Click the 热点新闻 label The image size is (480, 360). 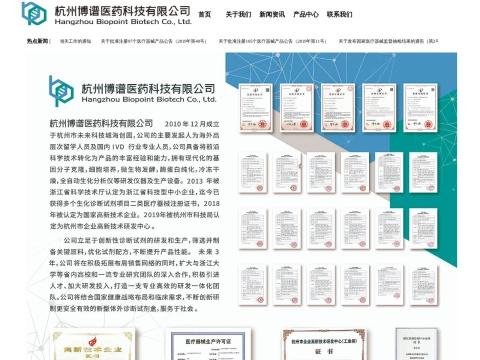[x=38, y=41]
